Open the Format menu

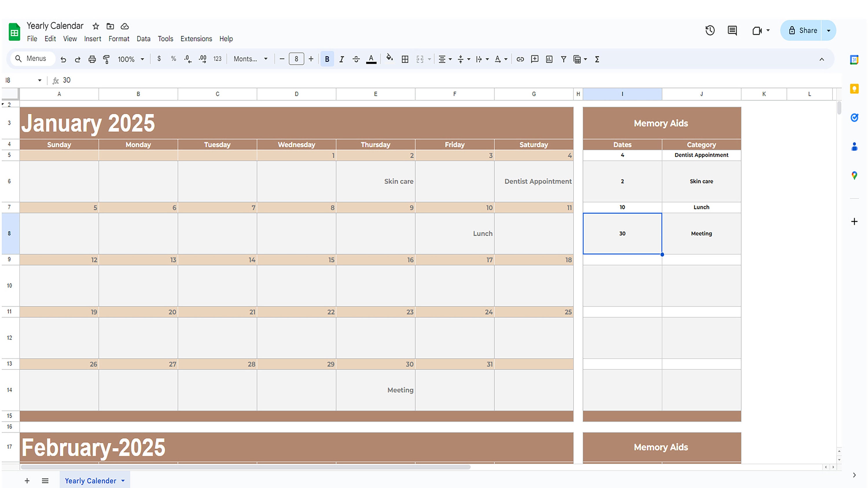tap(119, 39)
